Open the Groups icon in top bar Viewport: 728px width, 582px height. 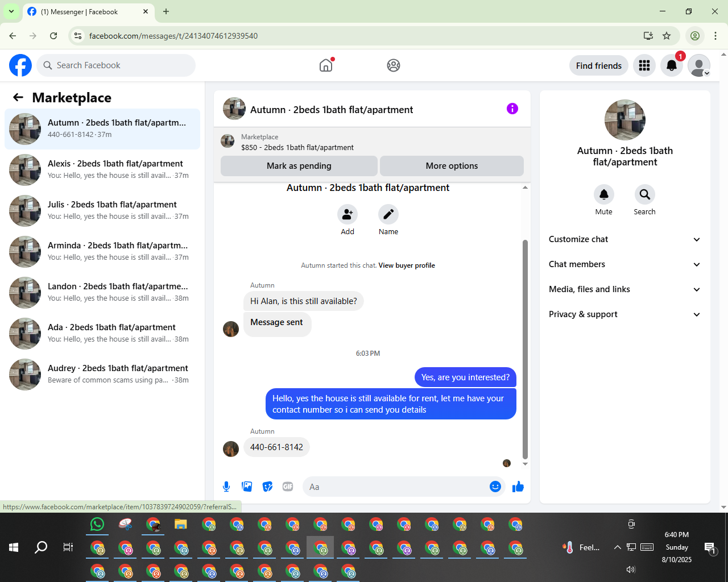pyautogui.click(x=394, y=65)
